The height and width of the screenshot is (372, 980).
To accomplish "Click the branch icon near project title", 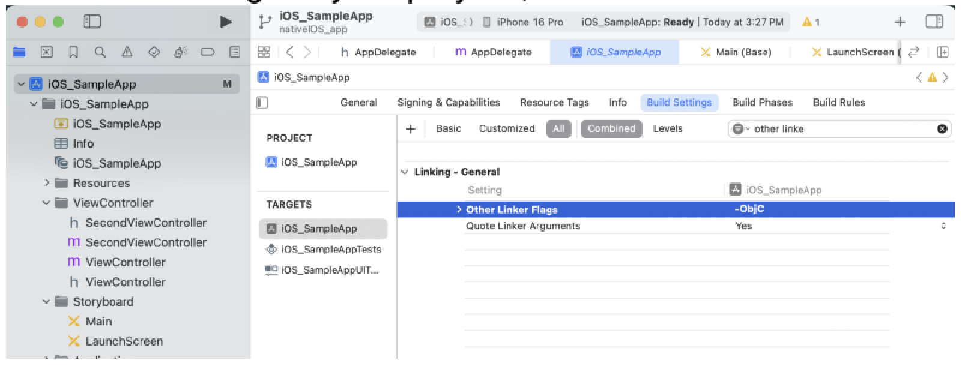I will click(x=265, y=22).
